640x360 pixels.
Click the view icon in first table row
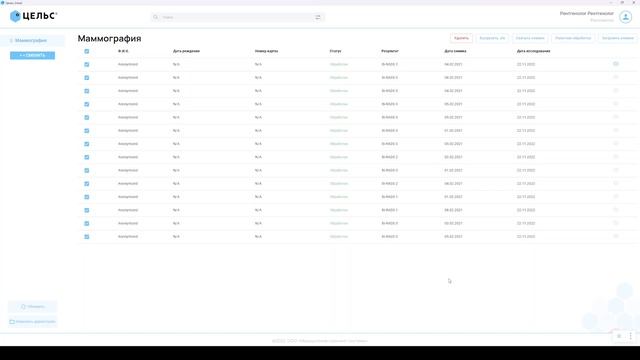616,64
